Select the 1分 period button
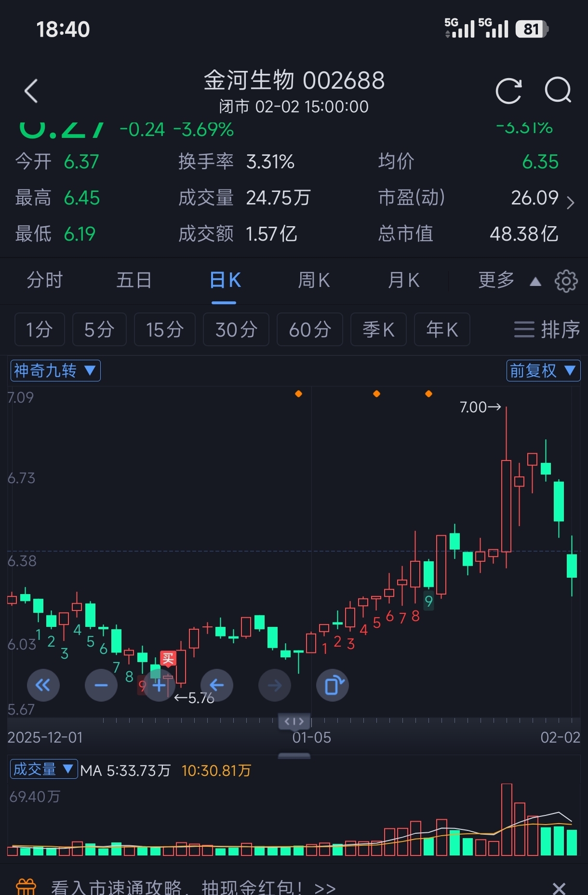588x895 pixels. pyautogui.click(x=40, y=329)
